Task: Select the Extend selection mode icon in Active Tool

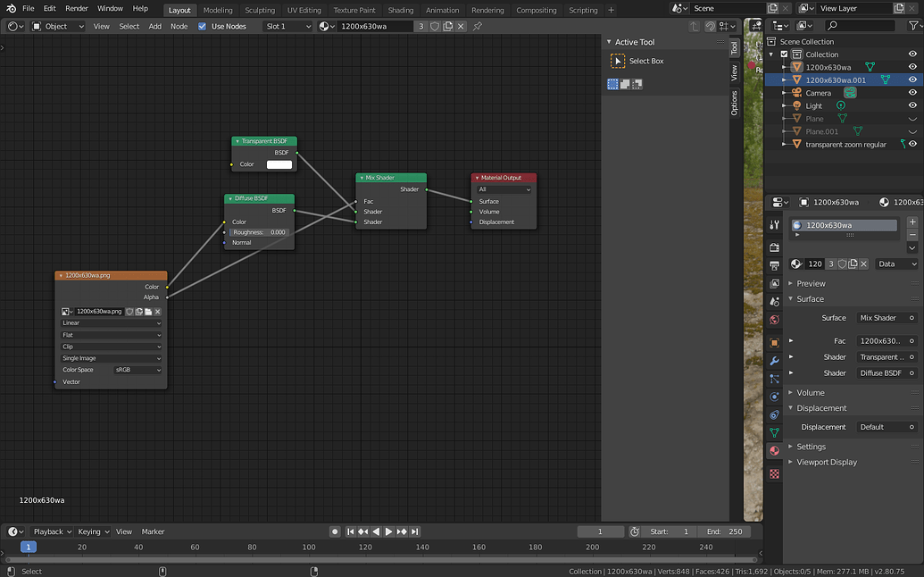Action: tap(625, 84)
